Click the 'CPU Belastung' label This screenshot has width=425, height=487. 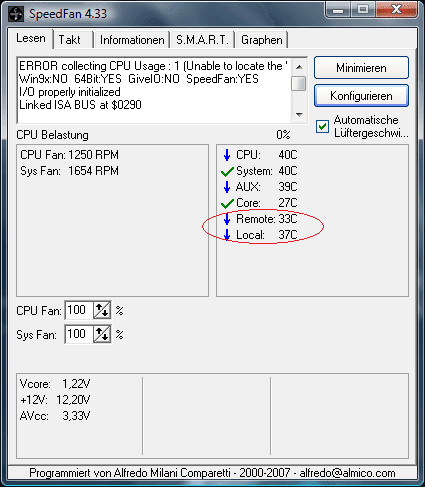tap(52, 135)
